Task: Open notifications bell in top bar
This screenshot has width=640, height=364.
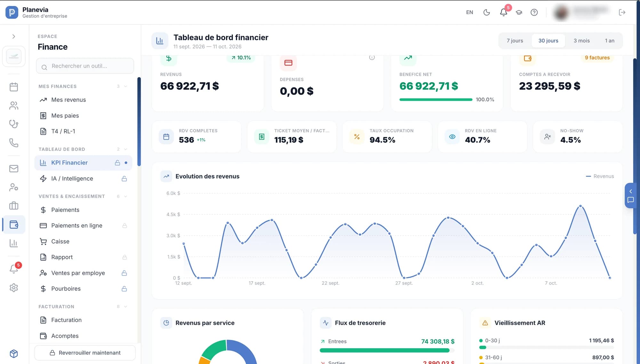Action: [x=503, y=12]
